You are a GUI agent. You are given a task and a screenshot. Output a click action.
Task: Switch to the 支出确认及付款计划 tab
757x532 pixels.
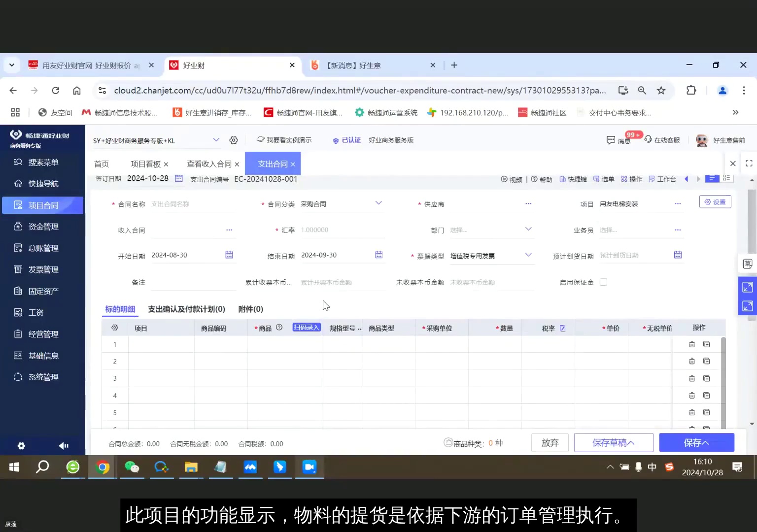click(186, 309)
